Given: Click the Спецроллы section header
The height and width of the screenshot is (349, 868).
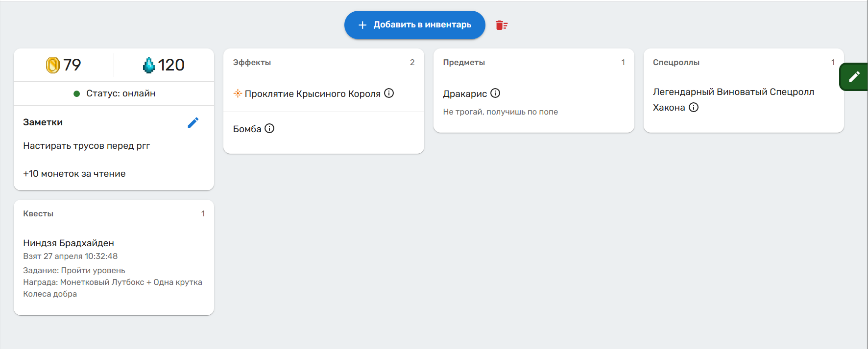Looking at the screenshot, I should point(676,62).
